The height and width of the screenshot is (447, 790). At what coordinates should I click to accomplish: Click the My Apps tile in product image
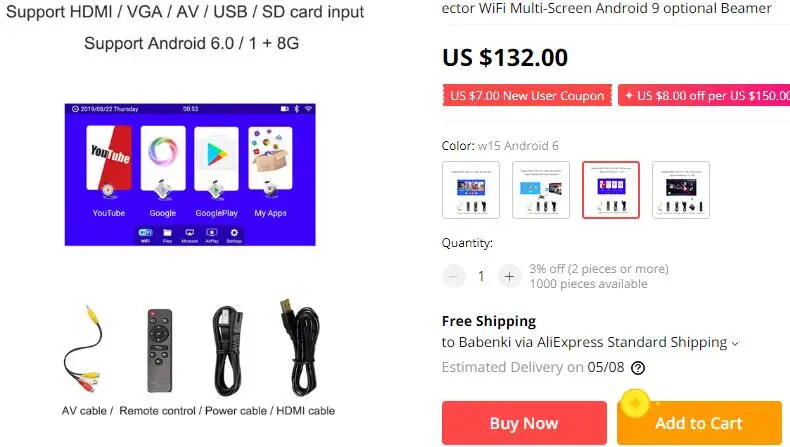(270, 158)
